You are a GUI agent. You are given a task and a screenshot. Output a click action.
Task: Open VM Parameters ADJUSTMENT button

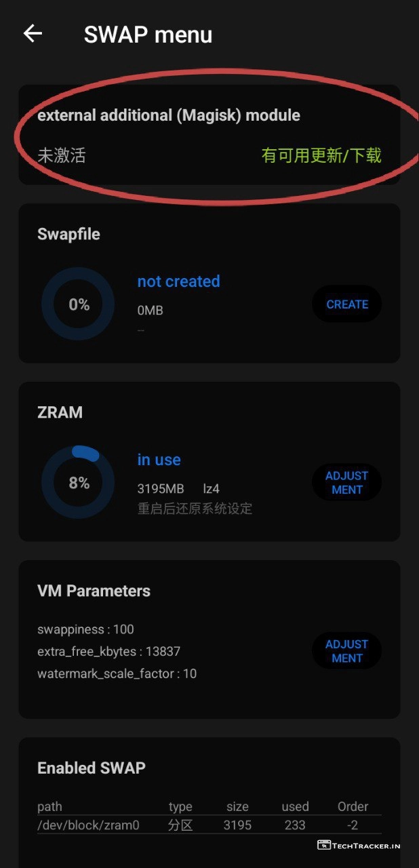click(346, 651)
